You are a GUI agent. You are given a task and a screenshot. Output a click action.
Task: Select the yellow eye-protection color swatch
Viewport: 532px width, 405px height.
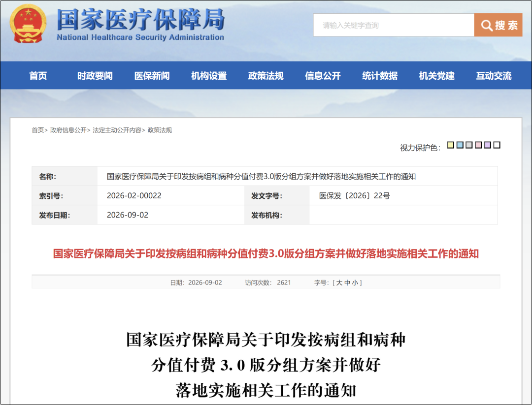pyautogui.click(x=451, y=145)
